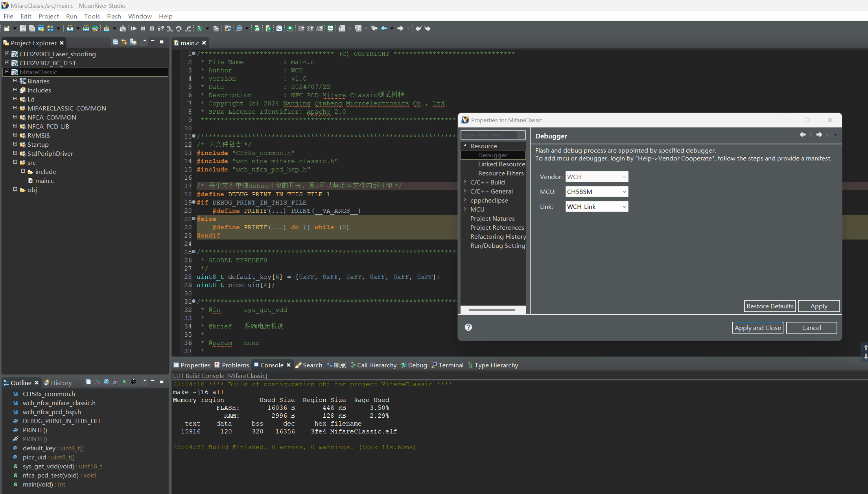Image resolution: width=868 pixels, height=494 pixels.
Task: Click the back arrow in the Debugger page header
Action: (x=803, y=135)
